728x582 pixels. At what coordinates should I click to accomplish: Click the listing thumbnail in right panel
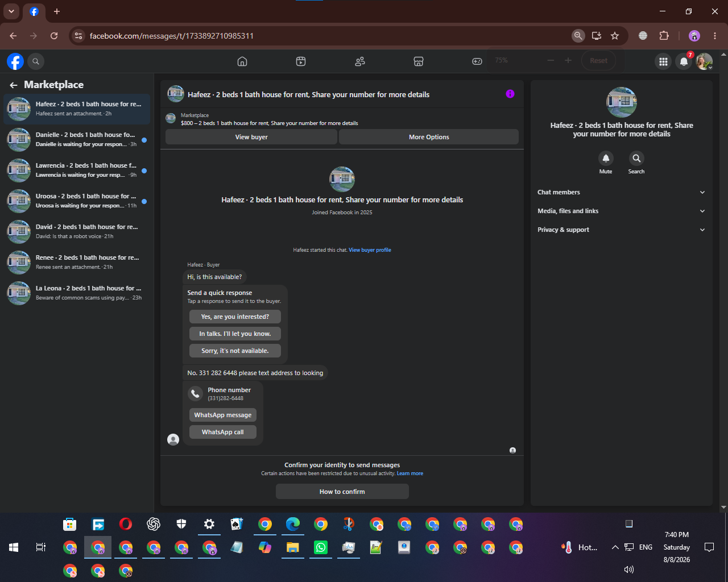click(x=622, y=102)
